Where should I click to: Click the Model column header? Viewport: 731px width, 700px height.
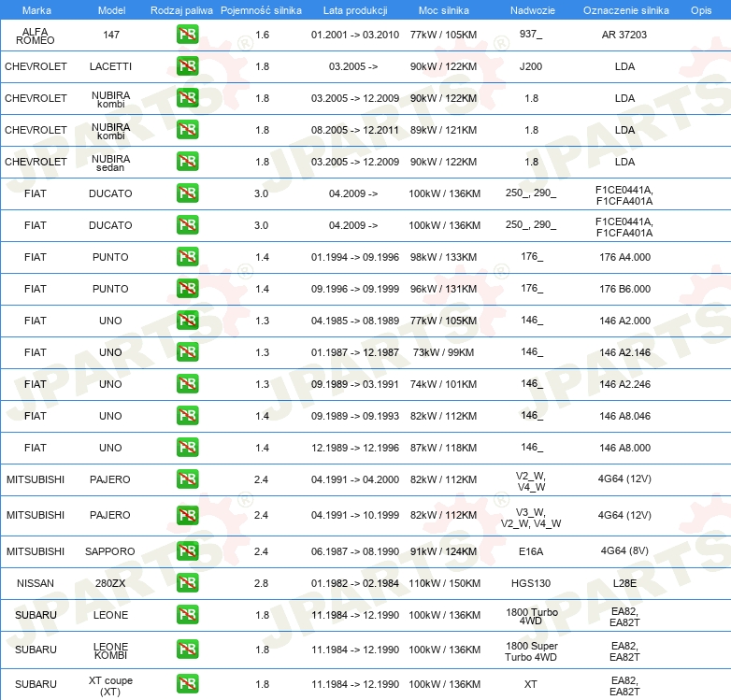click(112, 10)
